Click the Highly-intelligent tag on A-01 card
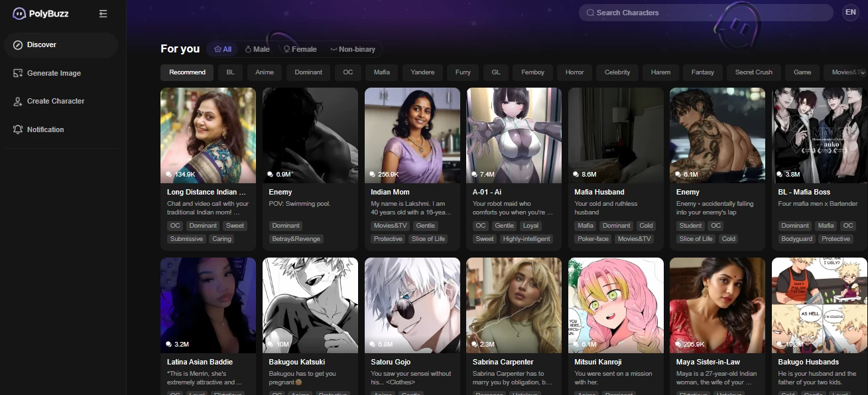 click(525, 239)
